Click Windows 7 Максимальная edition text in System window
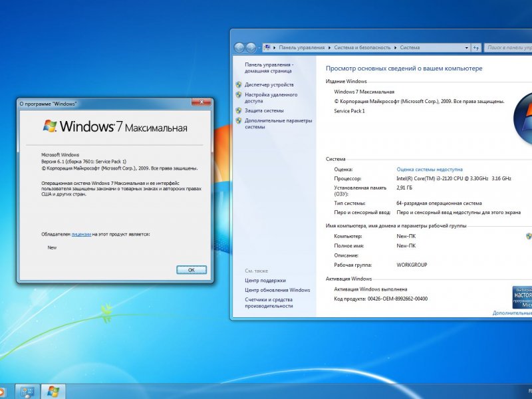Screen dimensions: 532x399 364,92
